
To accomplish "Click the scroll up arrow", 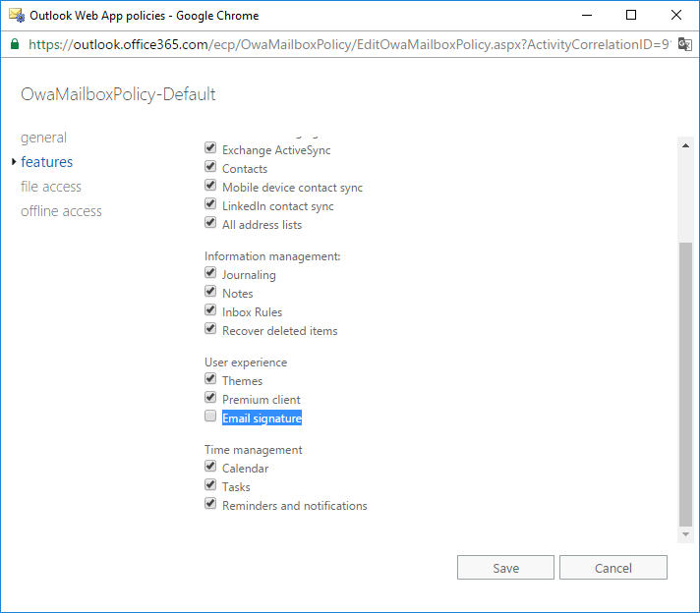I will (x=685, y=144).
